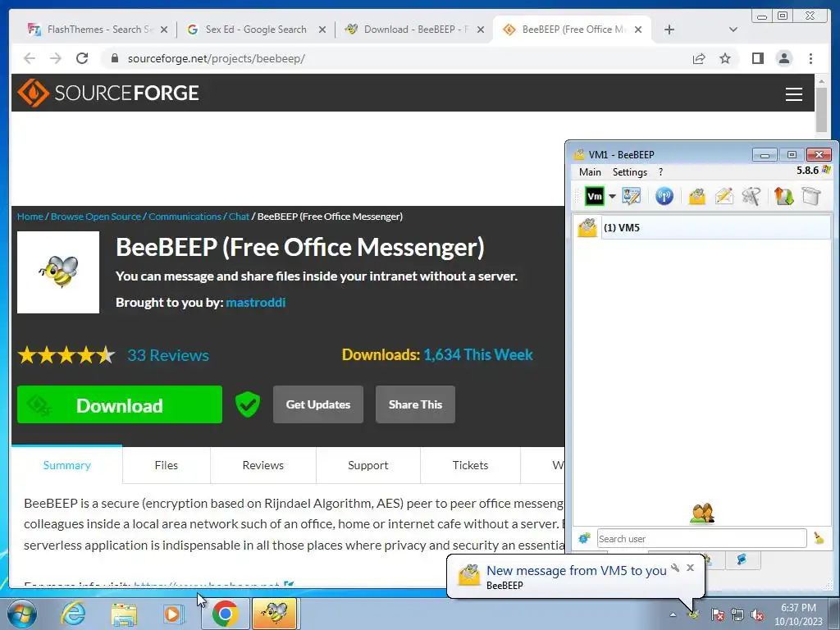This screenshot has height=630, width=840.
Task: Open Chrome profile avatar
Action: [x=783, y=58]
